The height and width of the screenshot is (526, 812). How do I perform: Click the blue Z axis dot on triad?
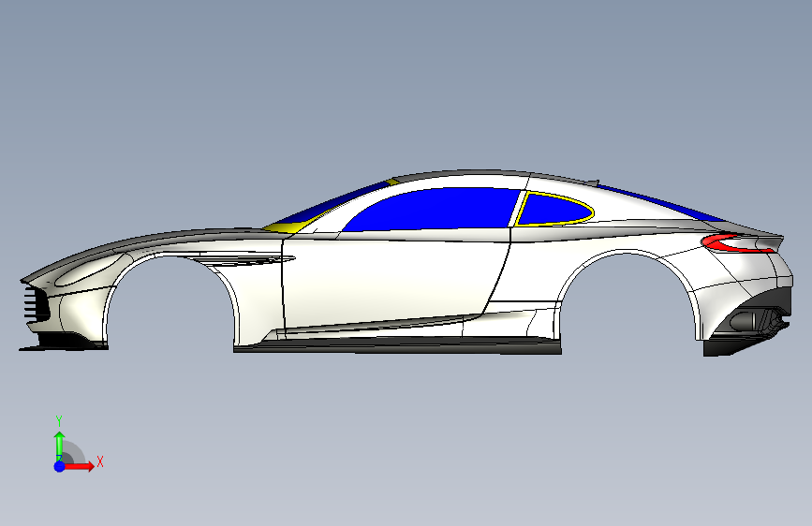(x=60, y=466)
